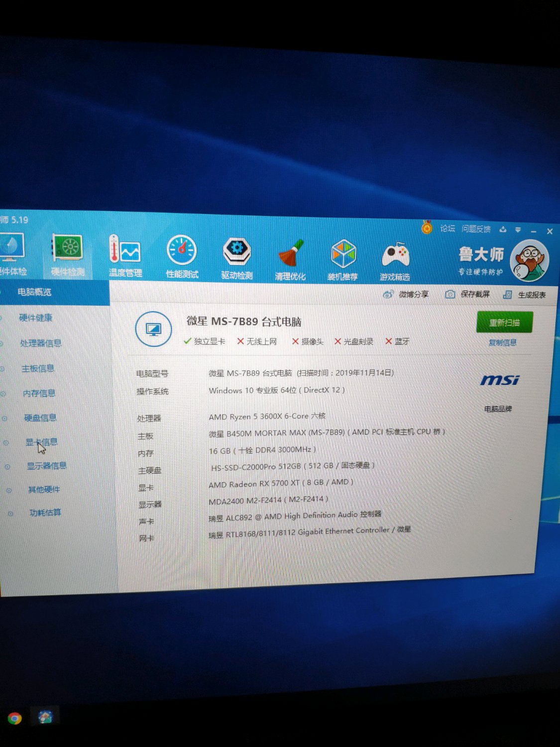The height and width of the screenshot is (747, 560).
Task: Open the 清理优化 cleanup broom icon
Action: click(290, 259)
